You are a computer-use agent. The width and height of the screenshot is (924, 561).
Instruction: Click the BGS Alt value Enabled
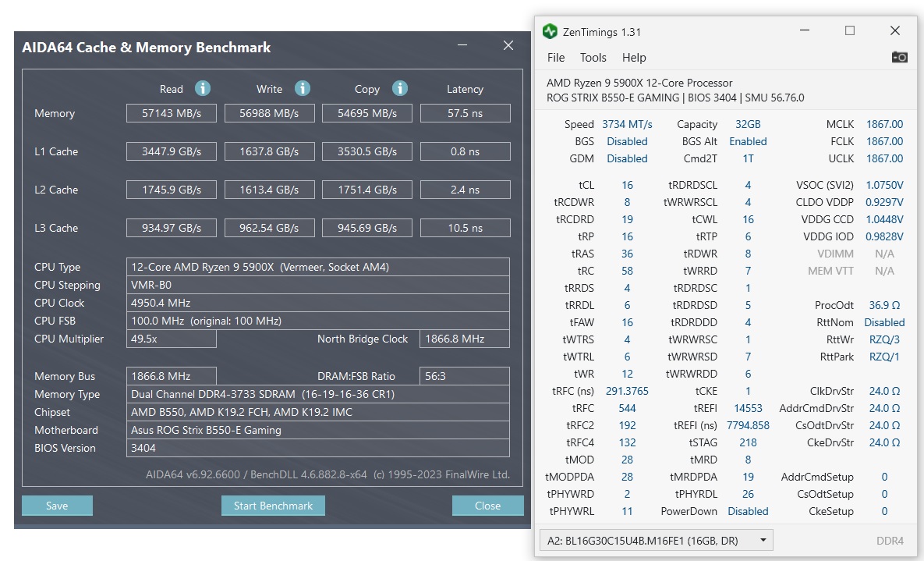748,141
